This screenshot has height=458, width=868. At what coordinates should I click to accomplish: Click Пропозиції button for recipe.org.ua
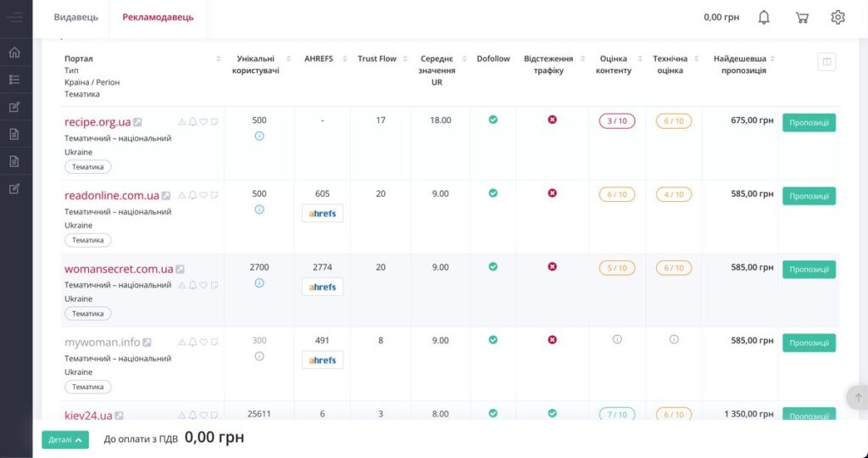808,122
